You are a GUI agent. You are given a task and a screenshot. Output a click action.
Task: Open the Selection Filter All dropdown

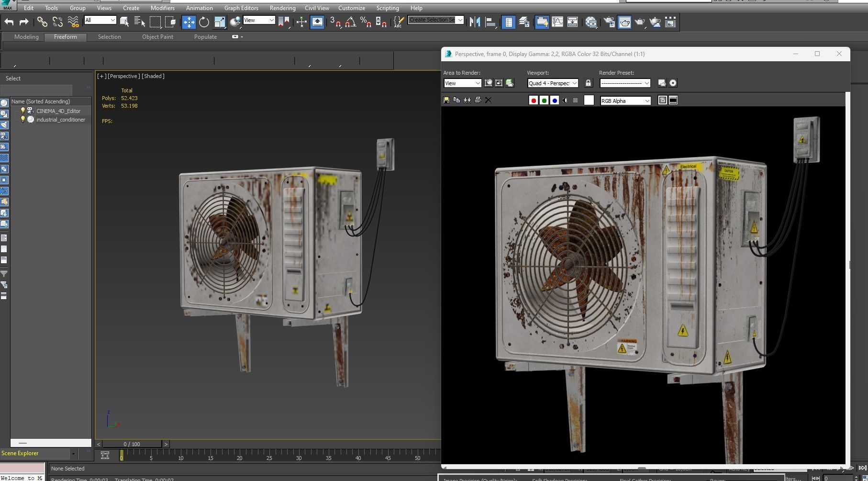[x=100, y=20]
